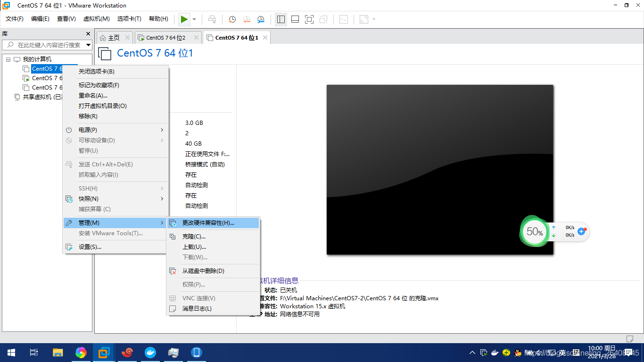Open the blue phone app taskbar icon
644x362 pixels.
point(197,353)
